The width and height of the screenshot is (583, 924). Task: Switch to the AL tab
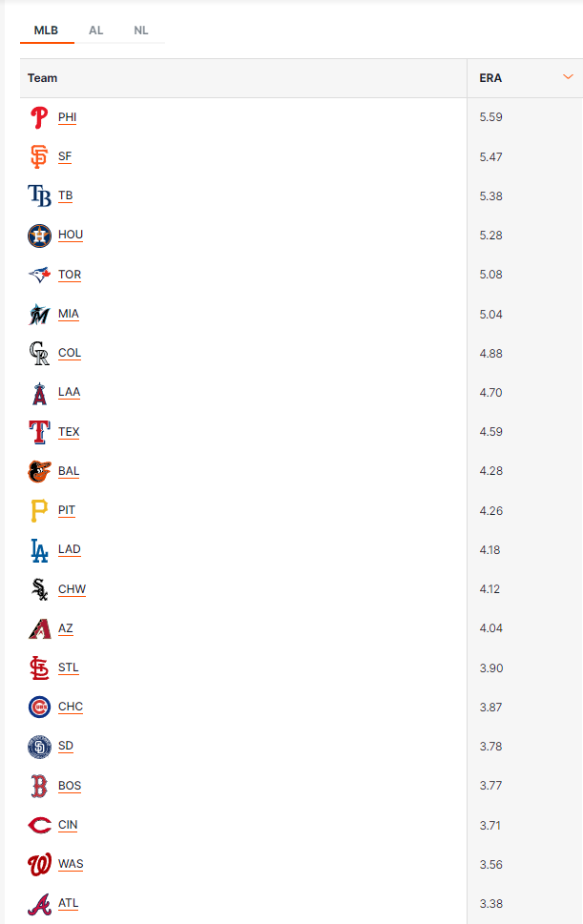(x=95, y=31)
